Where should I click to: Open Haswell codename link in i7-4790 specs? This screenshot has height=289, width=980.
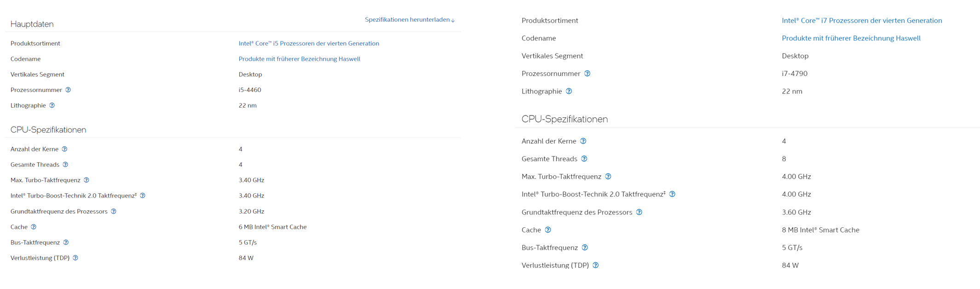851,38
